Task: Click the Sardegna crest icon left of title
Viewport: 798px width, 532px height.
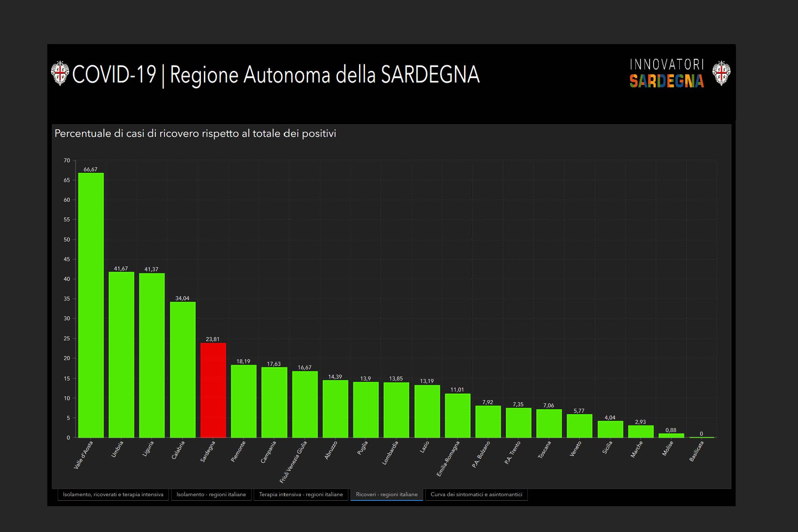Action: 60,73
